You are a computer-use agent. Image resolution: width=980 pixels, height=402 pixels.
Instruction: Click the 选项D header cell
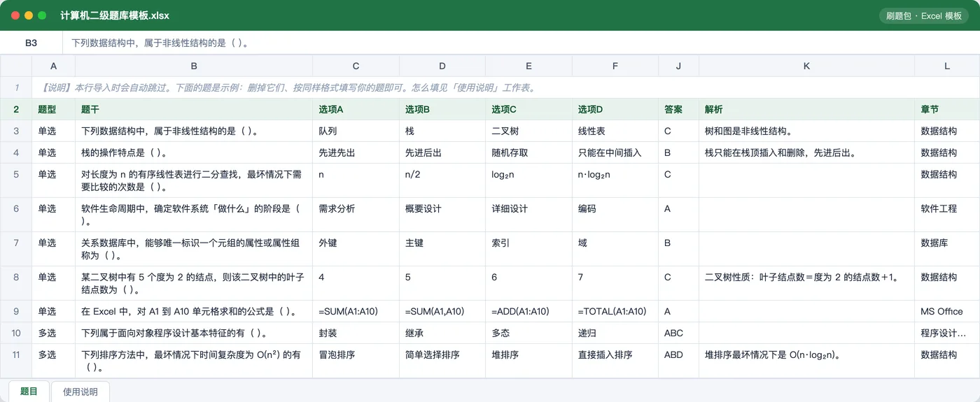coord(615,110)
